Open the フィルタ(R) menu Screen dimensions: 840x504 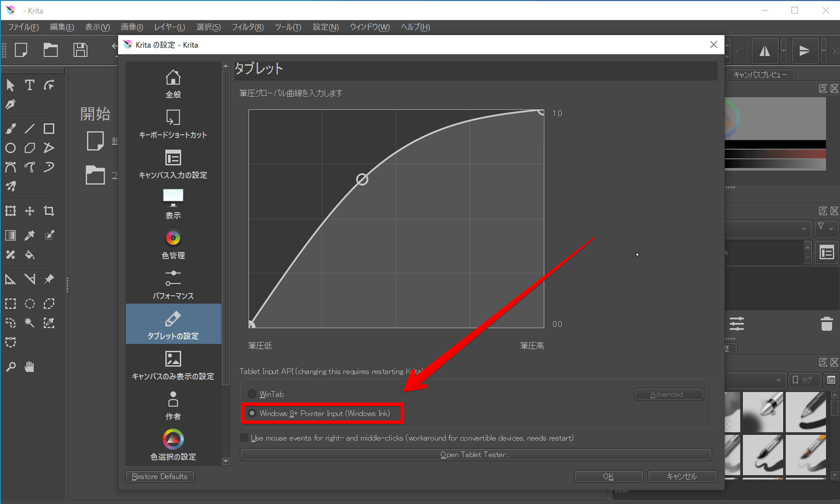click(x=247, y=27)
